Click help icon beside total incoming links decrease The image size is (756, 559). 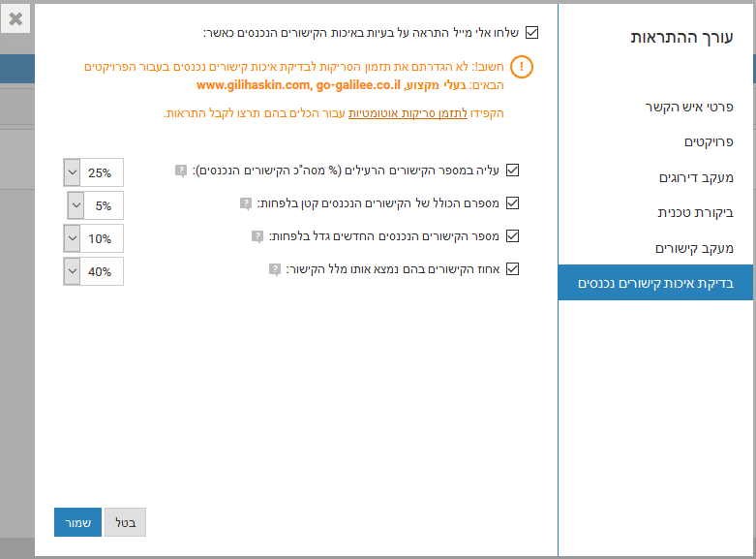pos(246,203)
